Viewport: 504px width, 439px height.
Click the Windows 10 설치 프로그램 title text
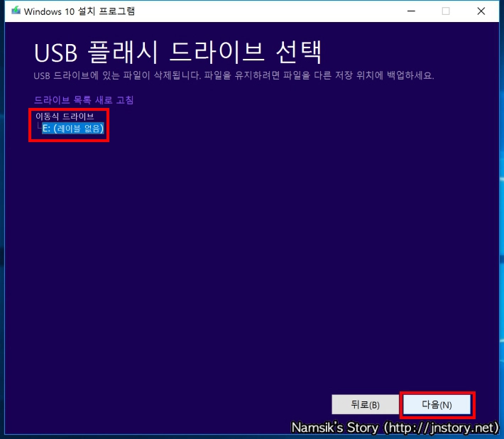(x=80, y=11)
